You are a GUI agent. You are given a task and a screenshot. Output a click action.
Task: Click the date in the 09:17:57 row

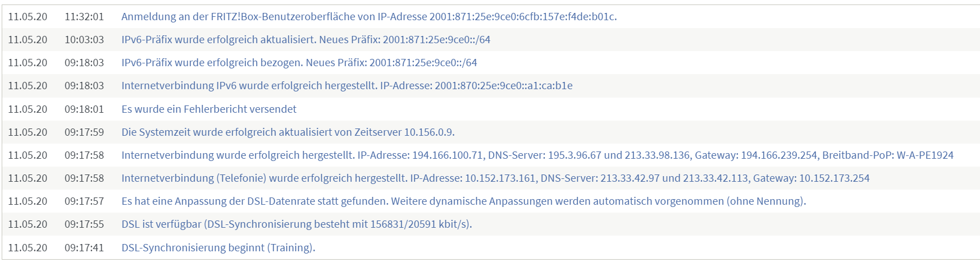[x=28, y=201]
